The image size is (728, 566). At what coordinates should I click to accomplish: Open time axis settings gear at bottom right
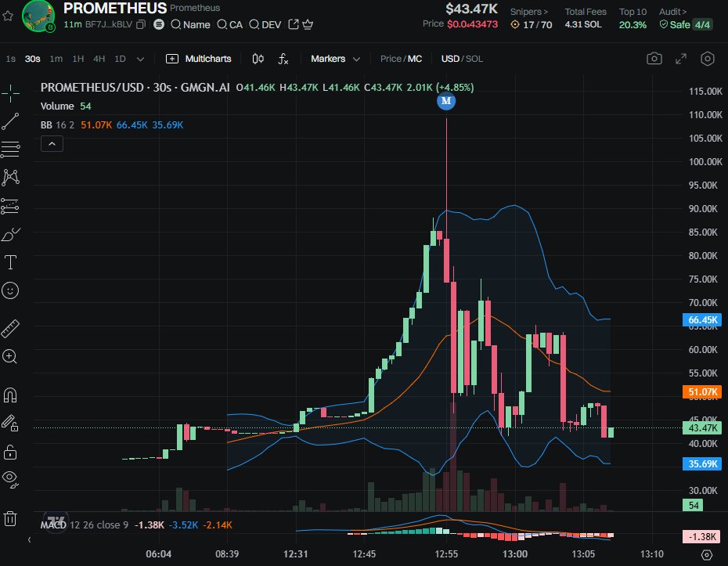[x=707, y=554]
